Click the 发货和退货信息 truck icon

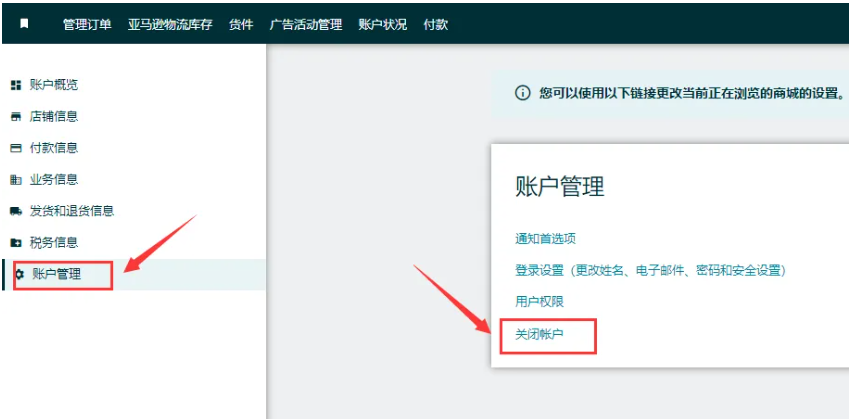(x=16, y=211)
